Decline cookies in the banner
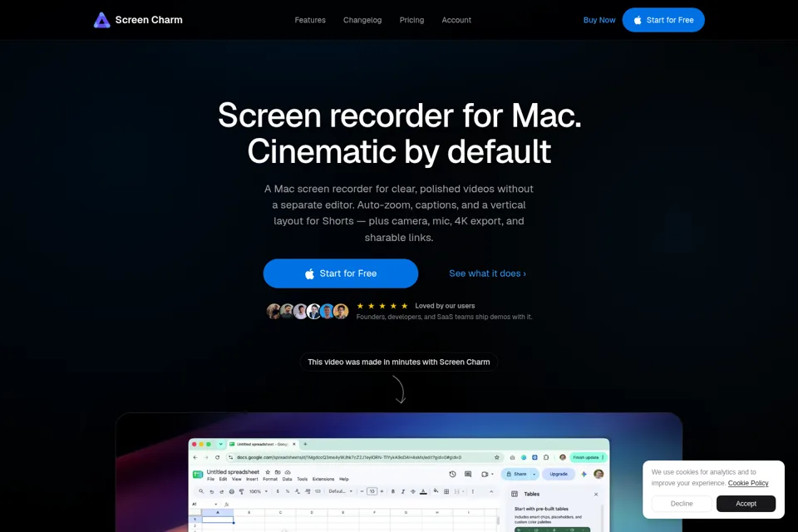 point(682,504)
